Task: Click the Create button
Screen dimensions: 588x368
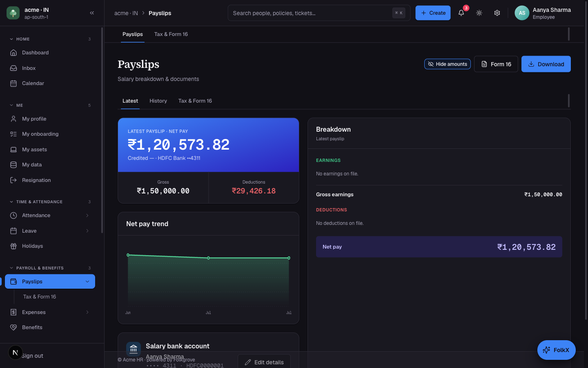Action: click(x=433, y=13)
